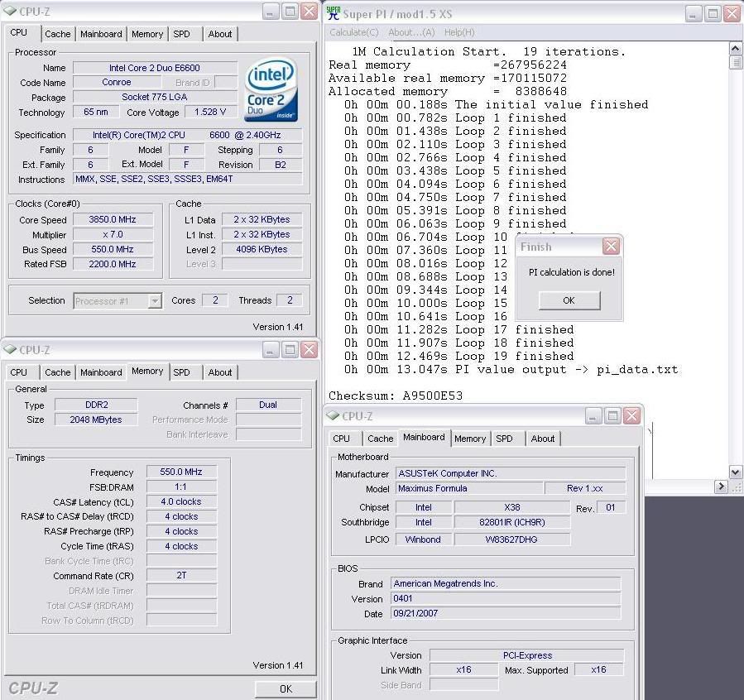The width and height of the screenshot is (744, 700).
Task: Select SPD tab in the processor CPU-Z window
Action: click(181, 34)
